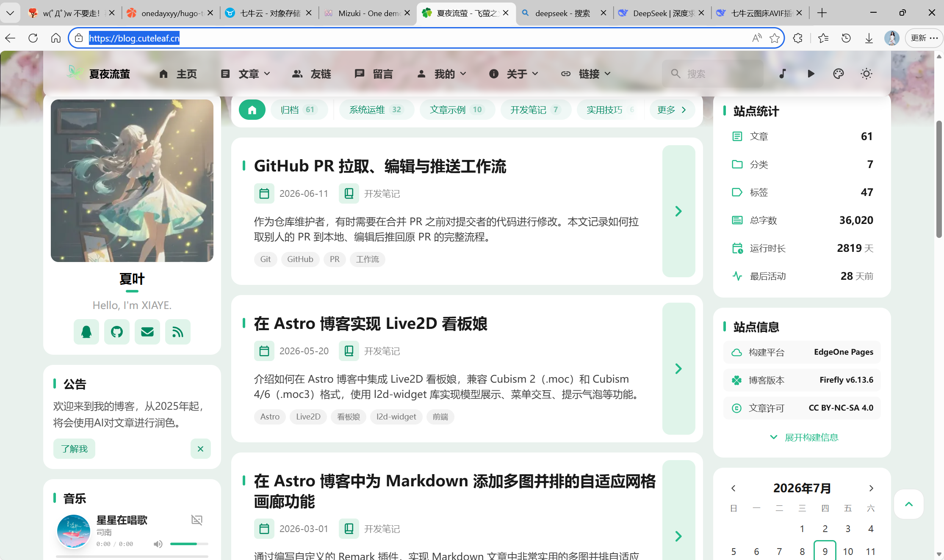Viewport: 944px width, 560px height.
Task: Refresh the page
Action: pyautogui.click(x=33, y=38)
